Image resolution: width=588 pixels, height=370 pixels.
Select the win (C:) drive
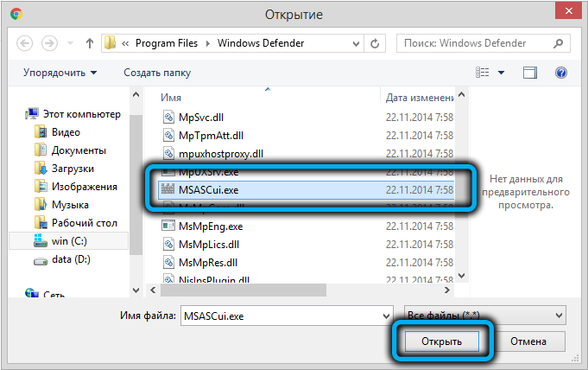[x=69, y=241]
